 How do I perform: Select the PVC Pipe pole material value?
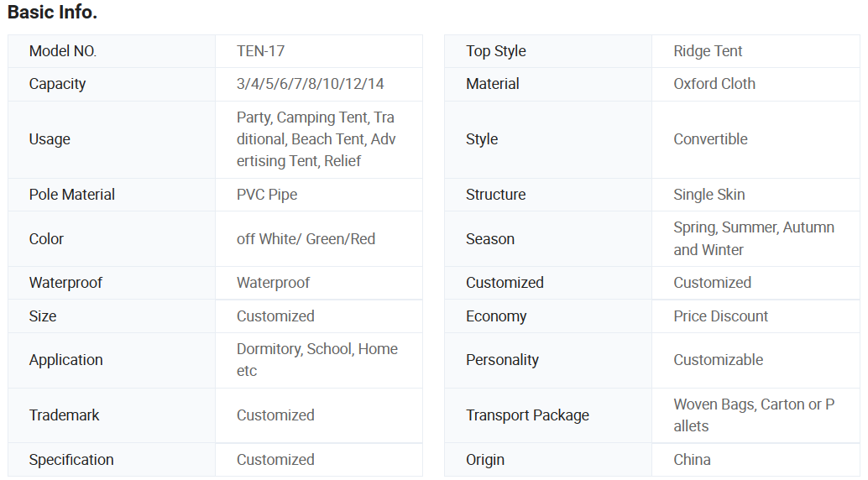tap(267, 195)
